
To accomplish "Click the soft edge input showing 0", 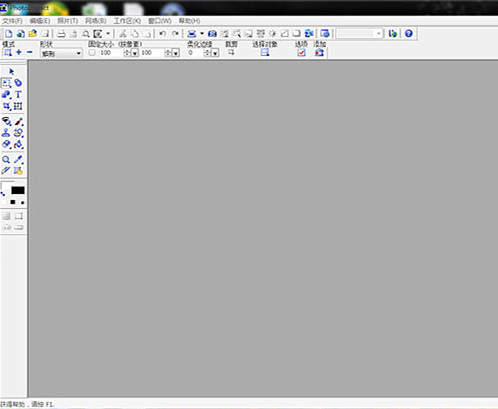I will [x=195, y=53].
